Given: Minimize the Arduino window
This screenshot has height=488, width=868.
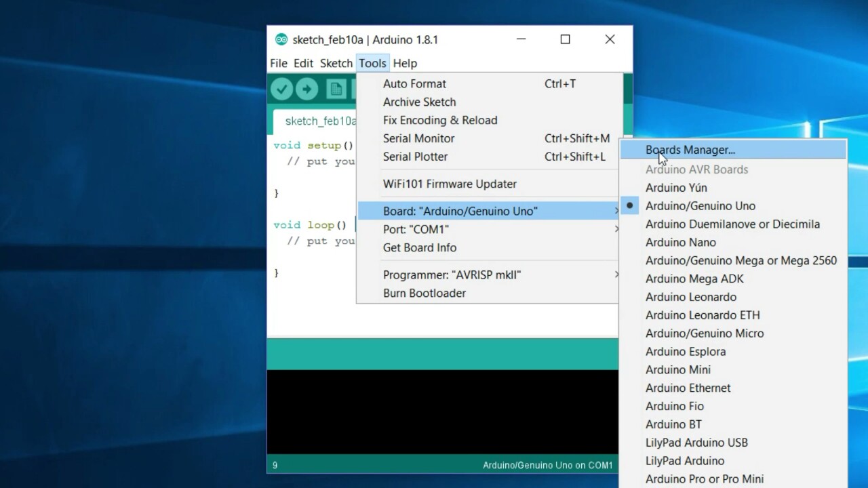Looking at the screenshot, I should click(x=521, y=40).
